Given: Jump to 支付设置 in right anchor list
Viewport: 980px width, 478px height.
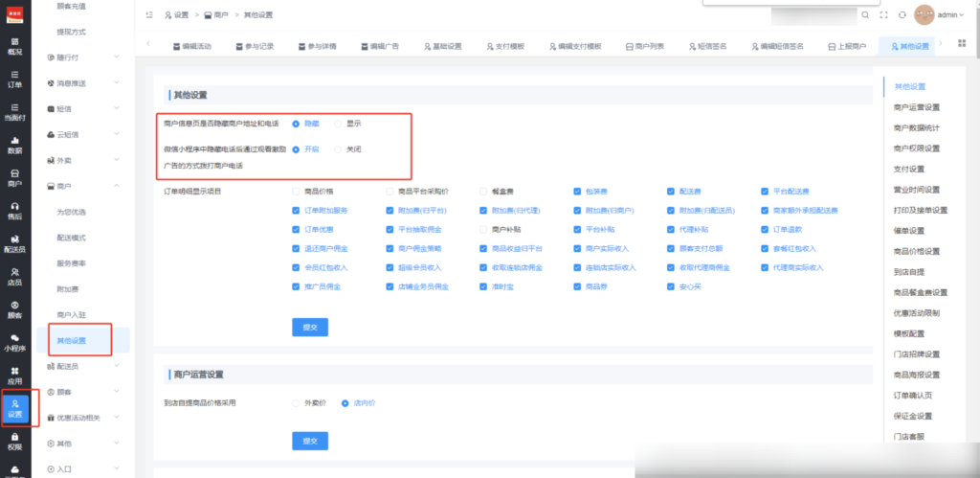Looking at the screenshot, I should click(x=908, y=169).
